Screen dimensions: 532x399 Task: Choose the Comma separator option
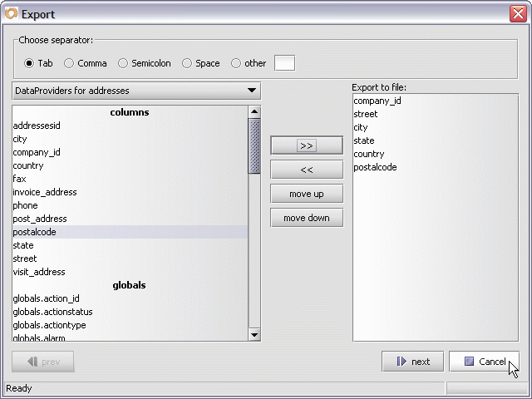coord(70,63)
